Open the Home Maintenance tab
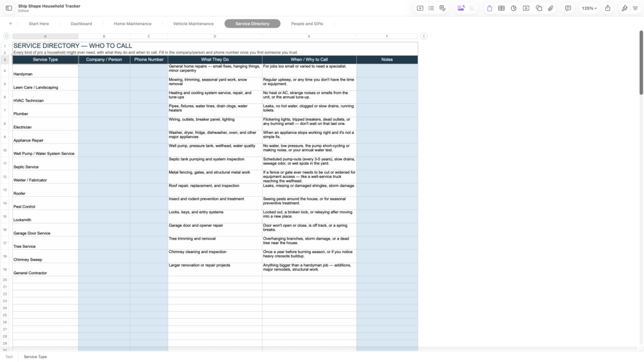 click(132, 24)
